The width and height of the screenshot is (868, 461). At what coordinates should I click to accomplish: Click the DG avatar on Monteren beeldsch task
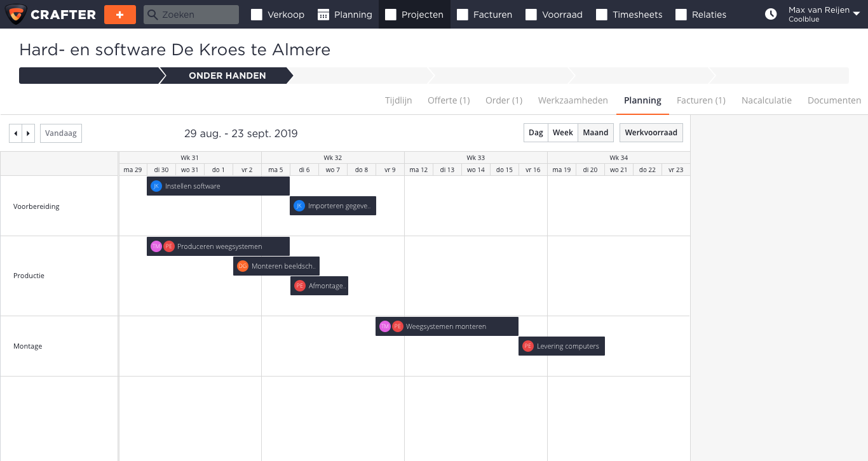(242, 265)
